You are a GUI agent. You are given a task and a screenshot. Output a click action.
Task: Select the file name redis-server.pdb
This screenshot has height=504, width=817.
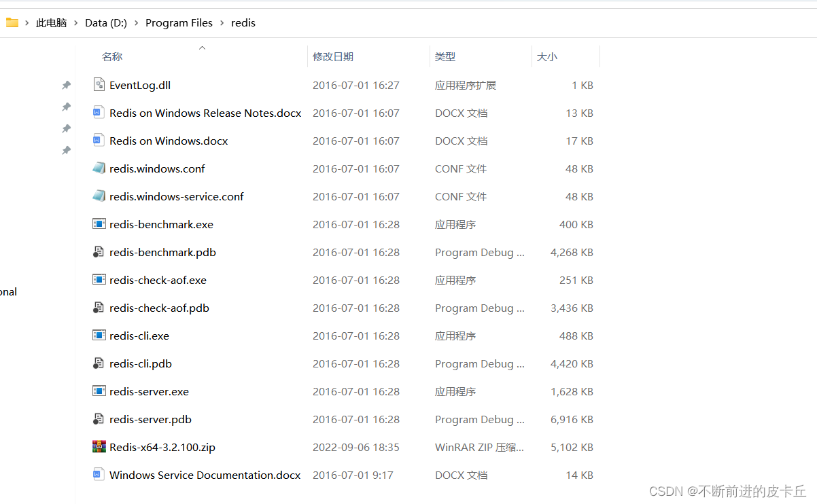pyautogui.click(x=150, y=419)
